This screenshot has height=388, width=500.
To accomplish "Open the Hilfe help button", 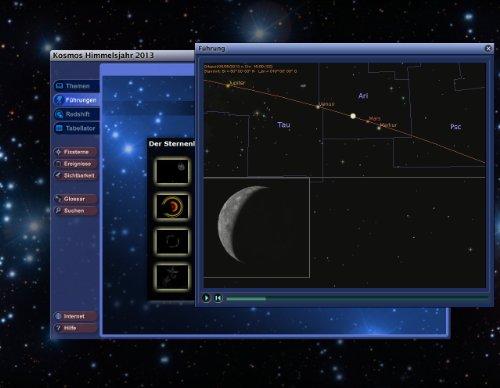I will coord(76,328).
